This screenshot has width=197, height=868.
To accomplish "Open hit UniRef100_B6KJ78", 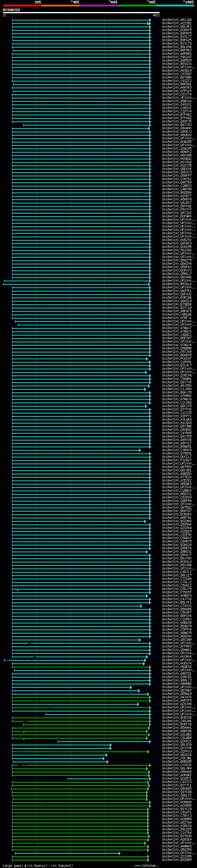I will click(176, 392).
